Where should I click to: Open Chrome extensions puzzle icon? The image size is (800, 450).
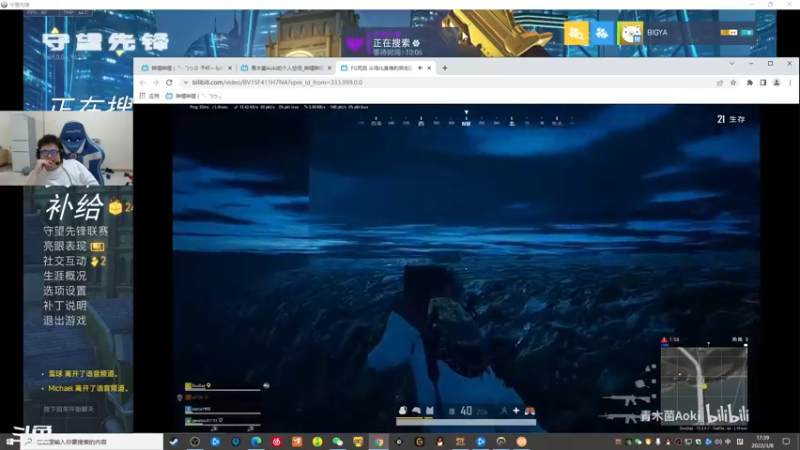tap(749, 83)
